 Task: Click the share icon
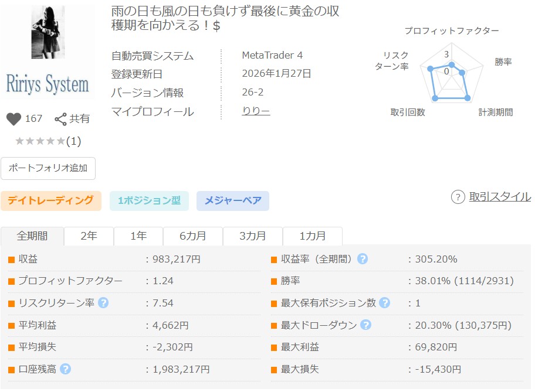coord(60,120)
